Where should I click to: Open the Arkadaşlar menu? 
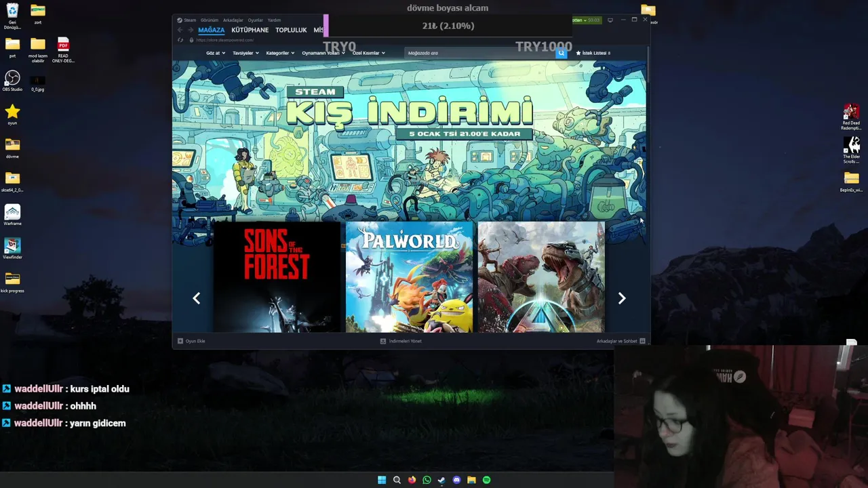[x=233, y=20]
